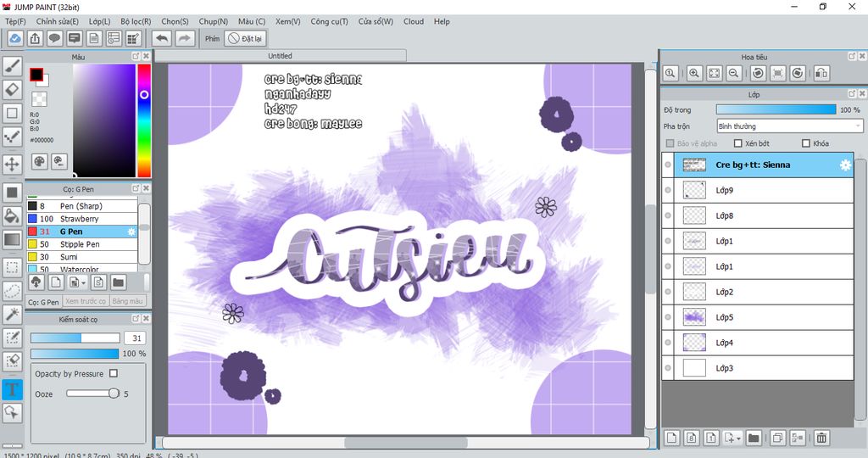Select the Pen (Sharp) brush
868x458 pixels.
pyautogui.click(x=82, y=206)
